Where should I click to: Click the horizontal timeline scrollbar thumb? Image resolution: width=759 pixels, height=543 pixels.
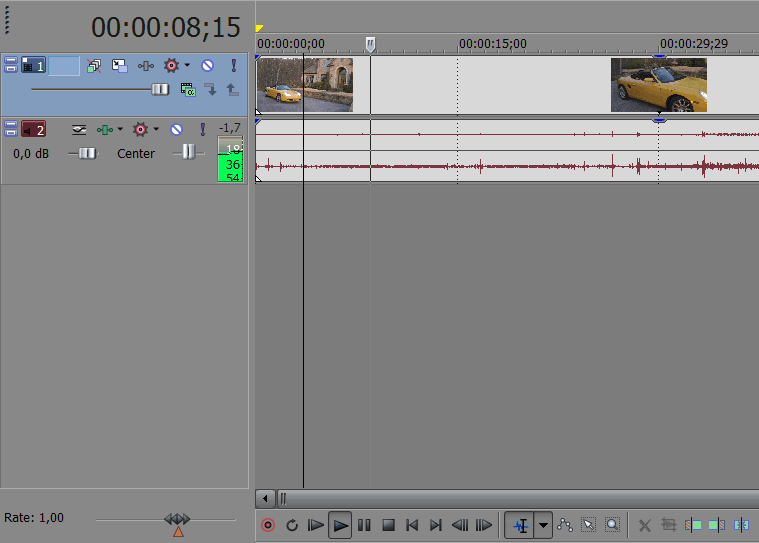pyautogui.click(x=518, y=498)
